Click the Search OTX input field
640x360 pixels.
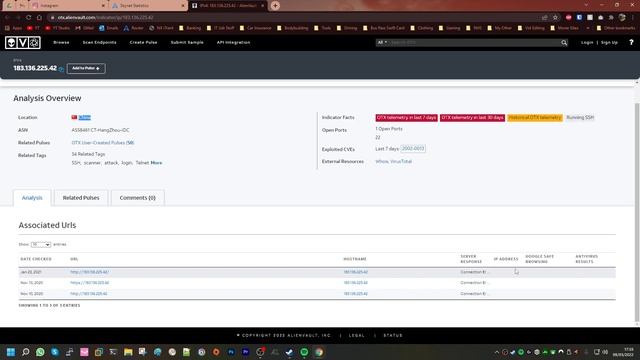pos(473,42)
